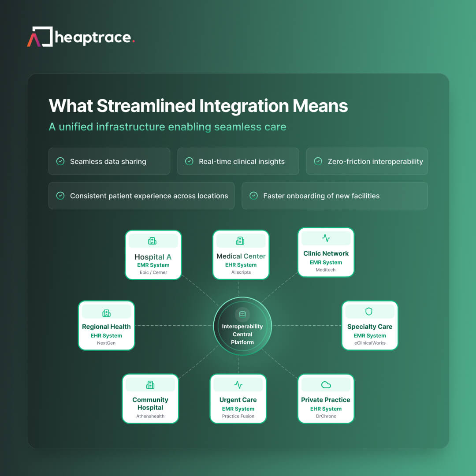Image resolution: width=476 pixels, height=476 pixels.
Task: Click the Medical Center title
Action: (241, 256)
